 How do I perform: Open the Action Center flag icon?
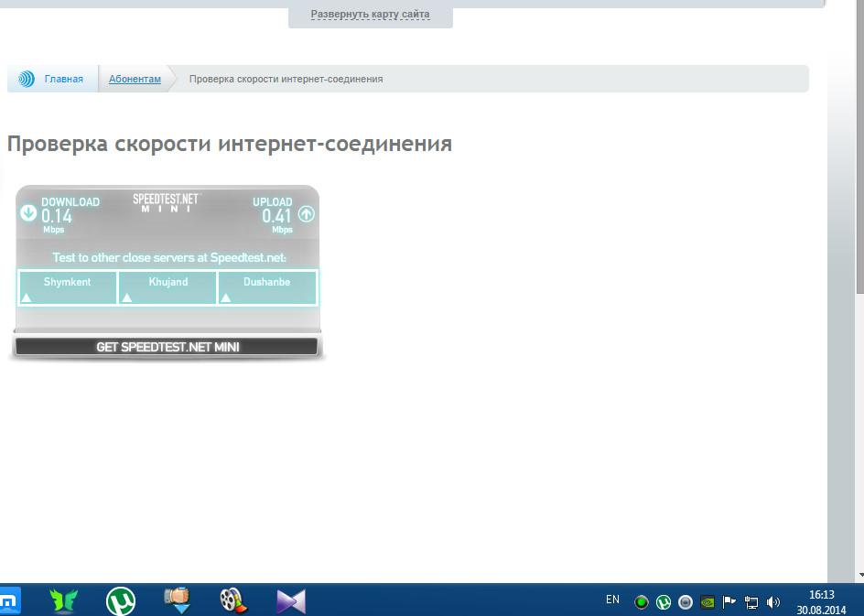click(729, 601)
